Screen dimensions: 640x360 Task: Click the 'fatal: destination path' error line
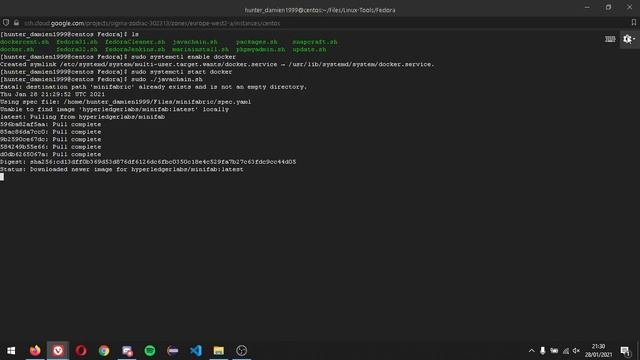(153, 87)
